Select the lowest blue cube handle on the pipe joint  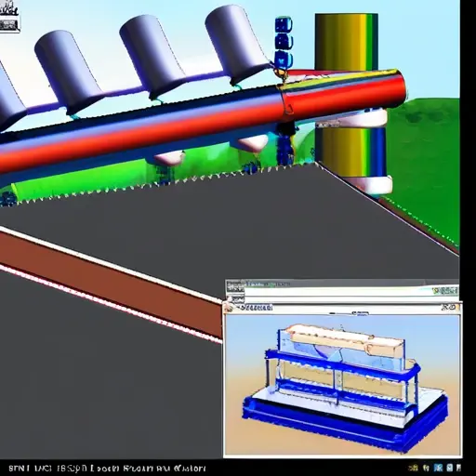point(284,59)
